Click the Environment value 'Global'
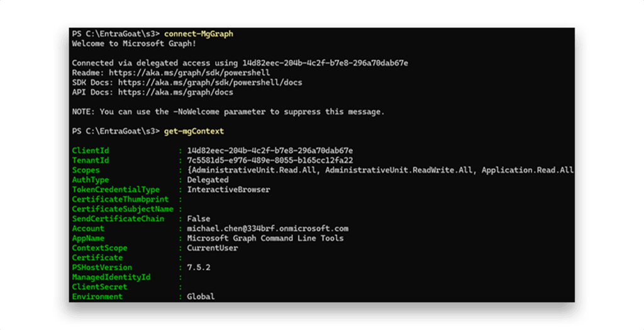Image resolution: width=644 pixels, height=330 pixels. coord(201,297)
